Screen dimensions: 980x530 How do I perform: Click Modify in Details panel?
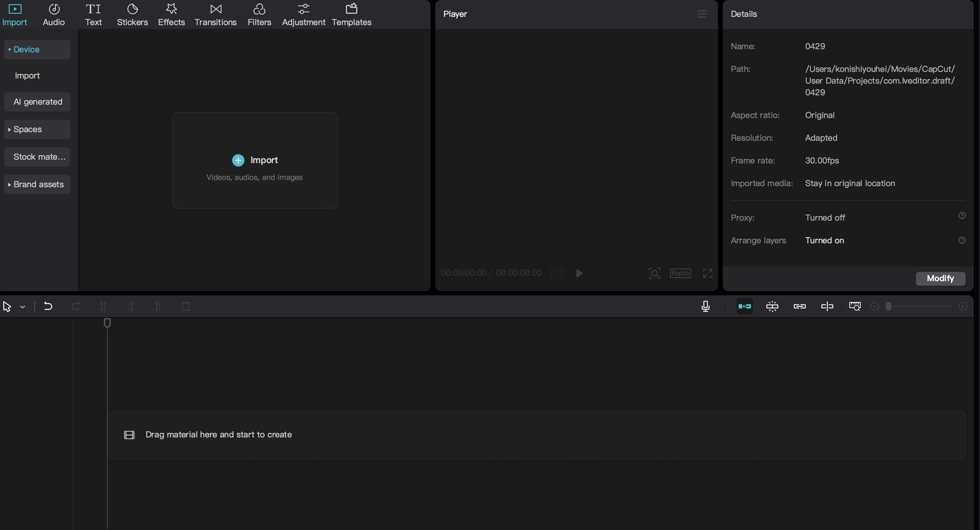(940, 278)
